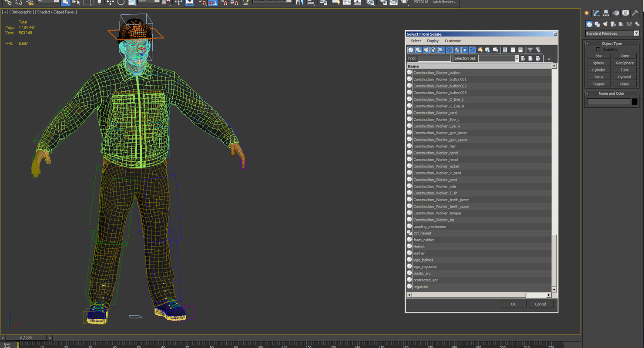Toggle Display Shapes filter in Select From Scene
The width and height of the screenshot is (644, 348).
418,50
